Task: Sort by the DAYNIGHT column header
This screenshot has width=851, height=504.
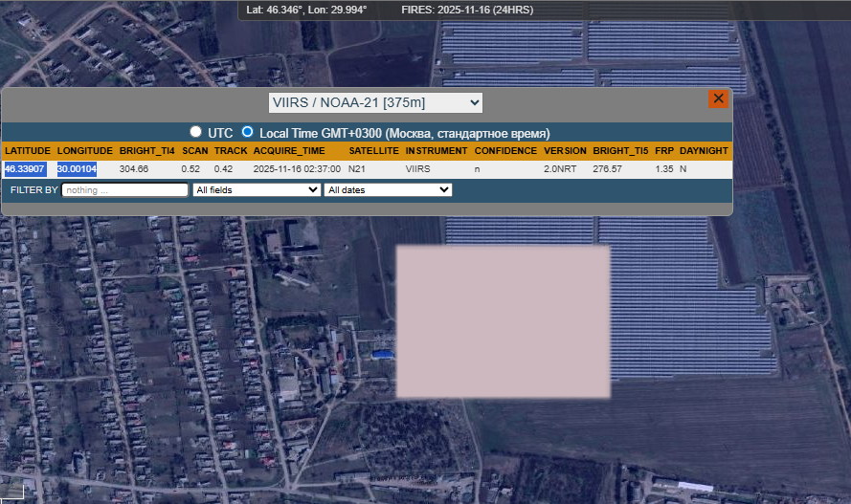Action: coord(704,151)
